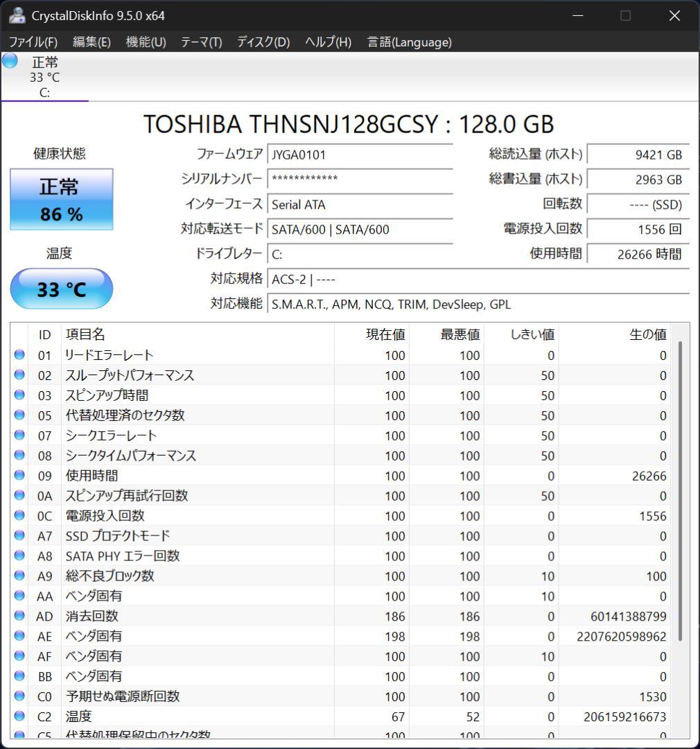
Task: Click status dot of row A9 総不良ブロック数
Action: 19,575
